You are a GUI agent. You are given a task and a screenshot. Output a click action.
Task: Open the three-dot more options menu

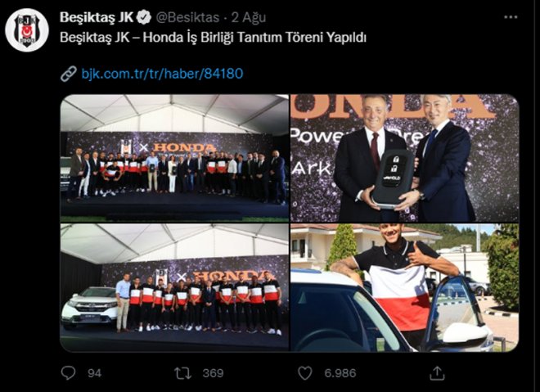[511, 17]
